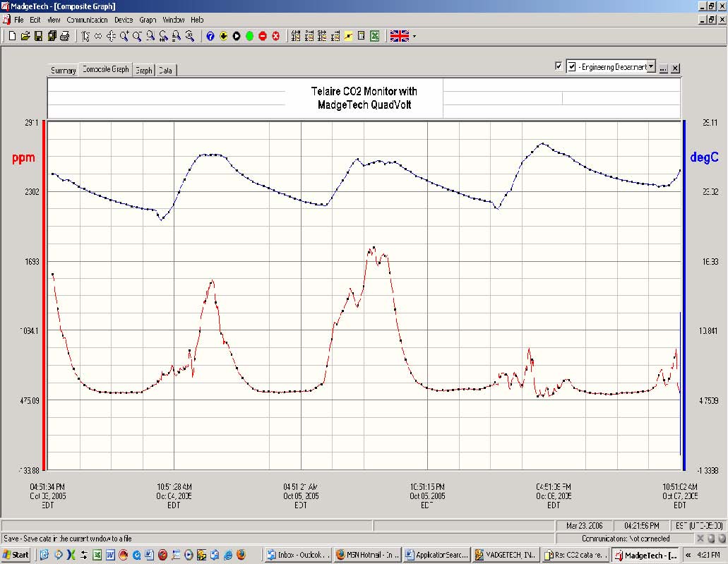Click the Save All stacked disks icon

(x=52, y=36)
